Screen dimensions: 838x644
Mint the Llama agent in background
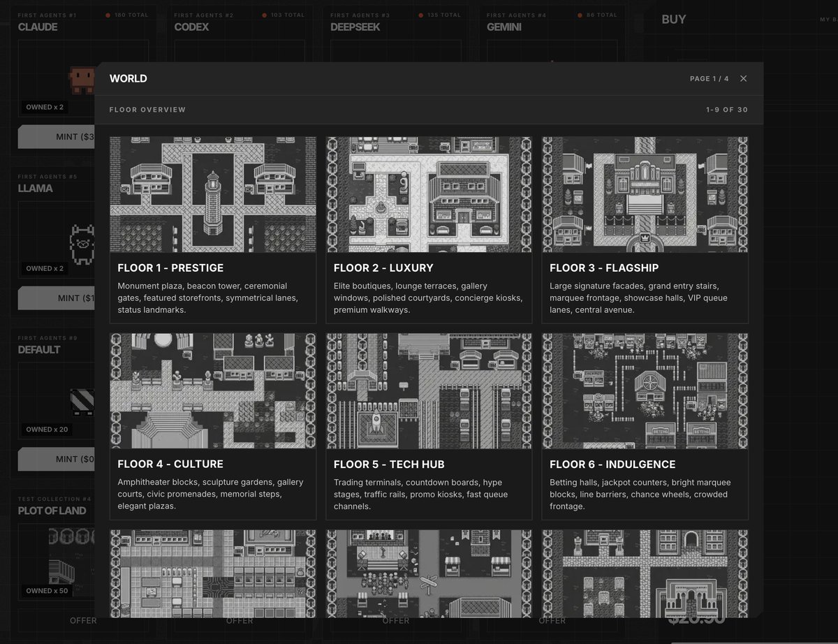(57, 298)
